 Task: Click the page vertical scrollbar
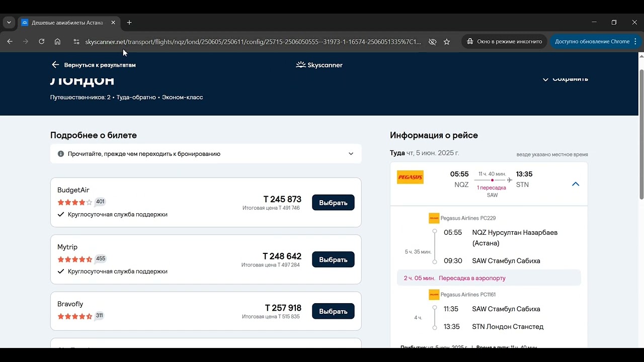pos(641,135)
